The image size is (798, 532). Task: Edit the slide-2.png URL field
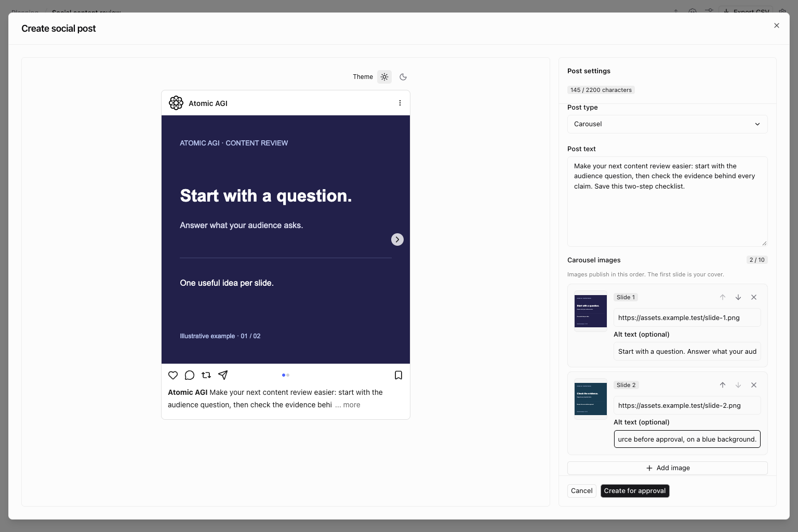point(687,405)
